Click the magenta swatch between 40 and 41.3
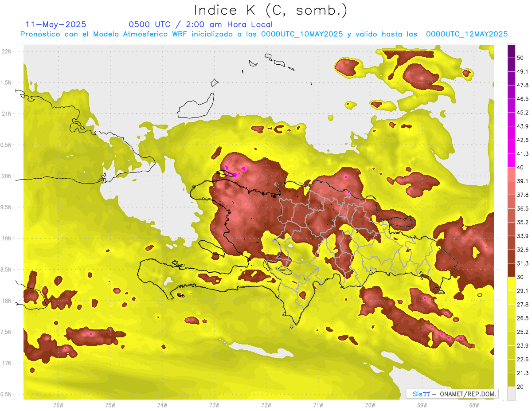The width and height of the screenshot is (532, 411). pyautogui.click(x=511, y=160)
